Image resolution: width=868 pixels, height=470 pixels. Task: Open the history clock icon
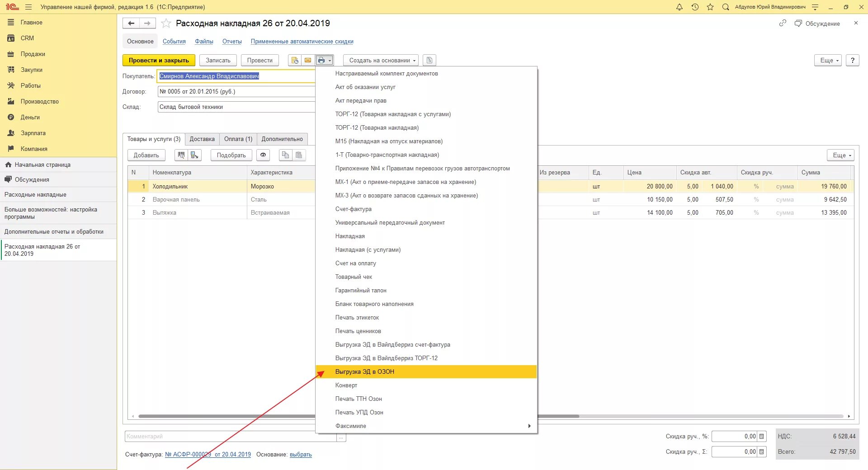click(x=695, y=7)
